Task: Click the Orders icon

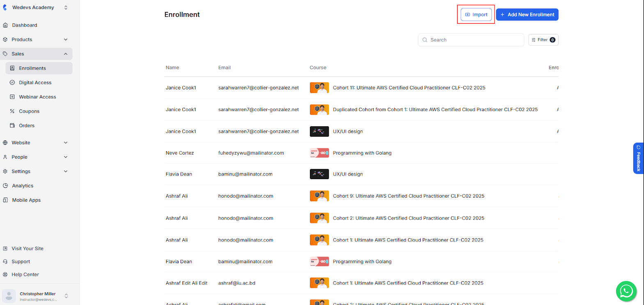Action: click(x=12, y=125)
